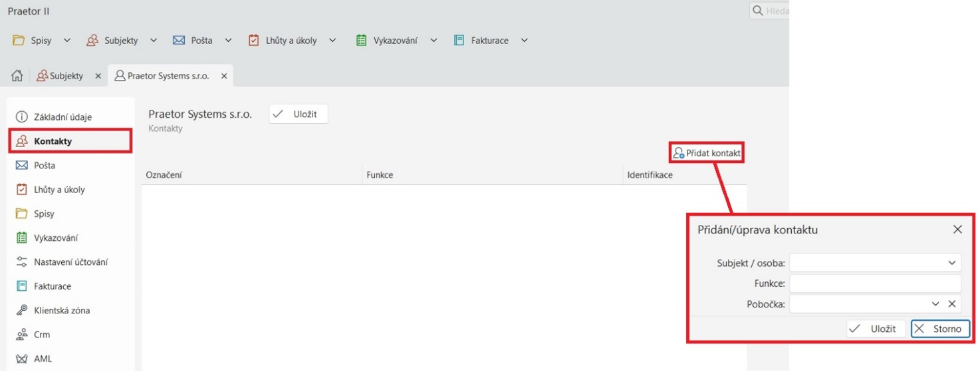Click into the Funkce text field

874,284
